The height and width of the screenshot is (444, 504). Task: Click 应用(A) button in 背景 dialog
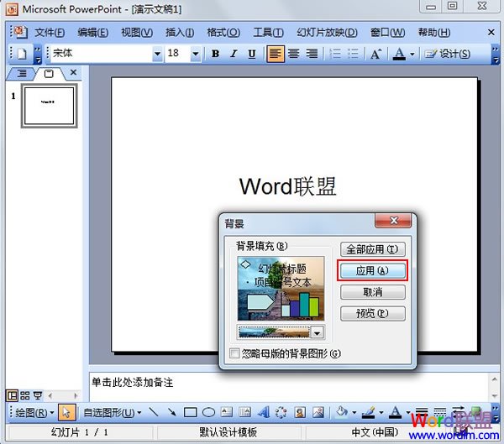[372, 271]
